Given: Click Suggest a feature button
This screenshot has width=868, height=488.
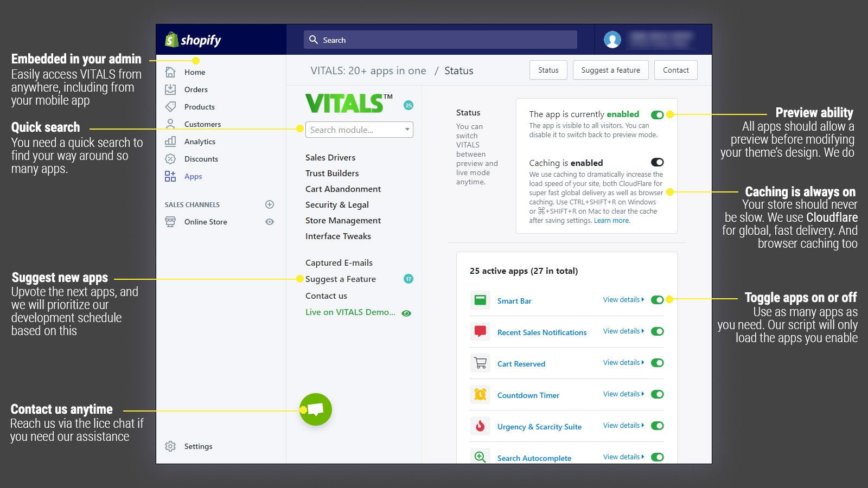Looking at the screenshot, I should [611, 70].
